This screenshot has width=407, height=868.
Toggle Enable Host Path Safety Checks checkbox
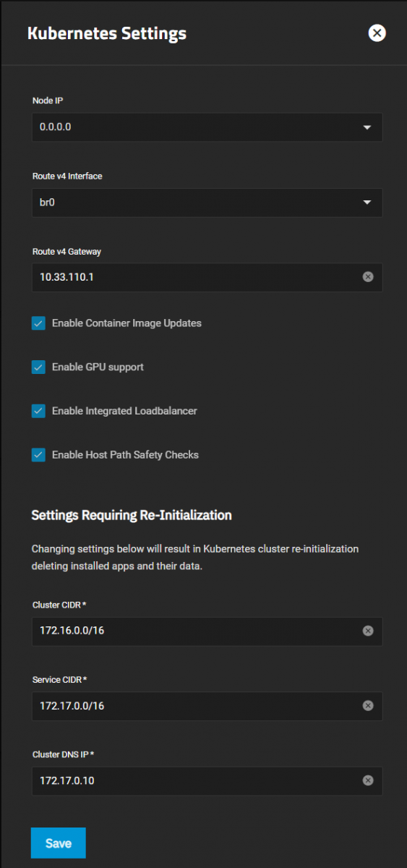click(x=38, y=455)
